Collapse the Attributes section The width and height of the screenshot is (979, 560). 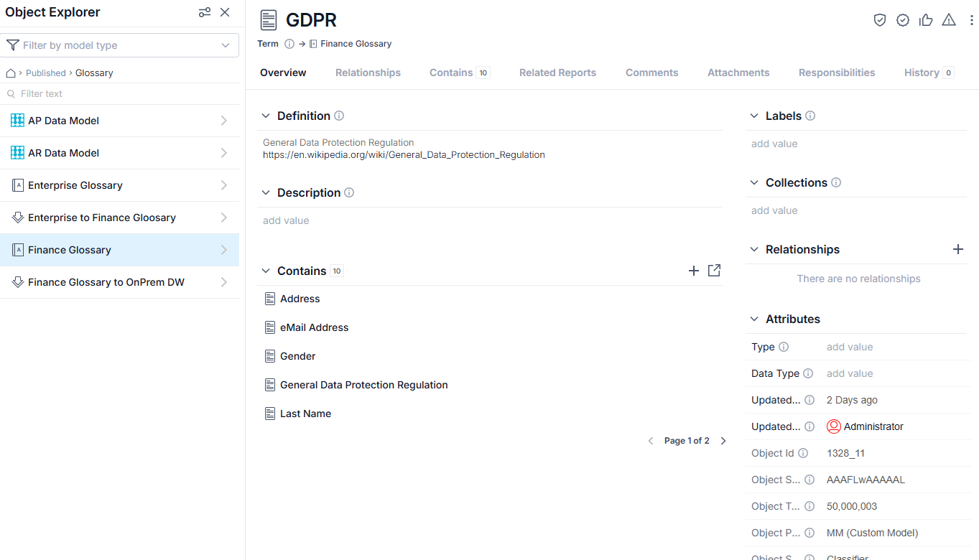[754, 319]
